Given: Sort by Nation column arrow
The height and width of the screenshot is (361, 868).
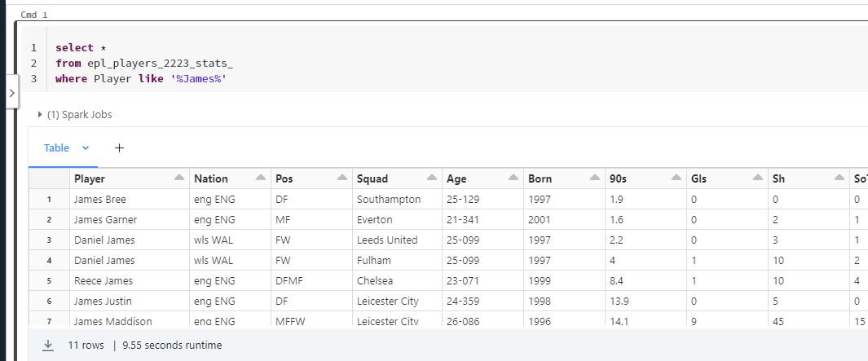Looking at the screenshot, I should point(261,178).
